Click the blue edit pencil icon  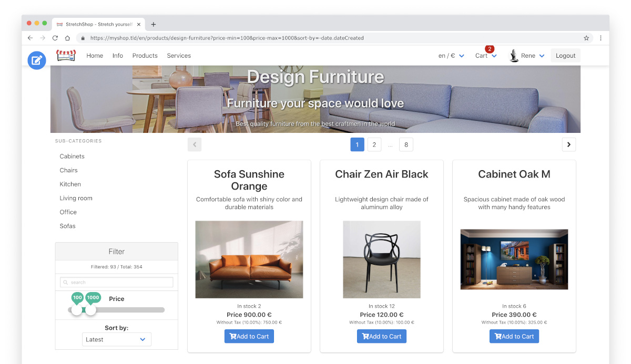tap(37, 60)
